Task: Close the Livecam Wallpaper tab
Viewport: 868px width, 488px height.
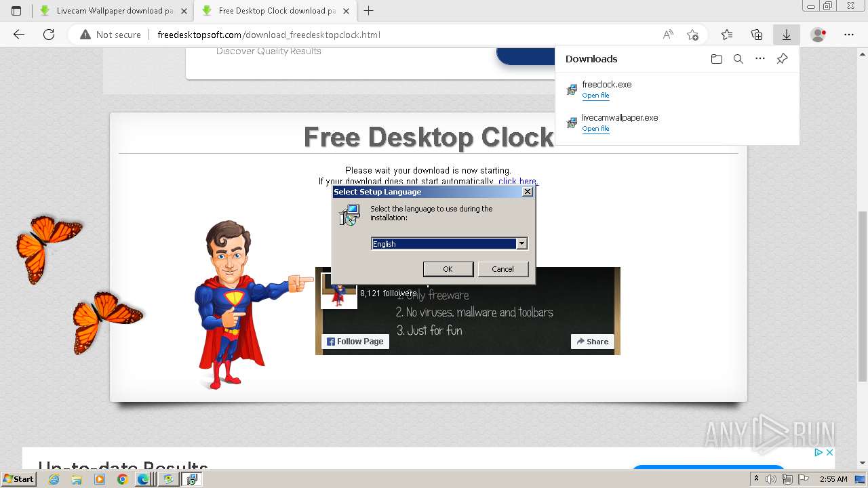Action: [x=184, y=11]
